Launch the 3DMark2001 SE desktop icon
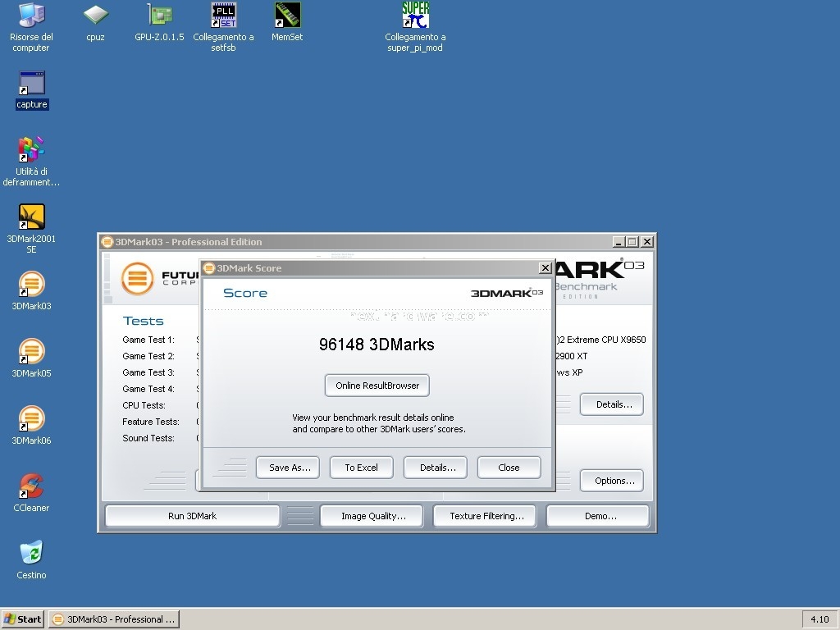The width and height of the screenshot is (840, 630). pyautogui.click(x=31, y=229)
